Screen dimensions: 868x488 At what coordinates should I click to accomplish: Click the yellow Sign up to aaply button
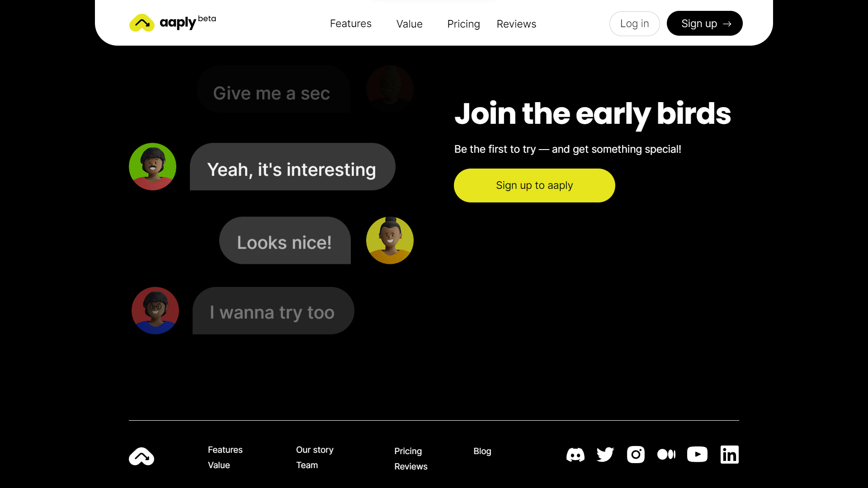tap(534, 185)
